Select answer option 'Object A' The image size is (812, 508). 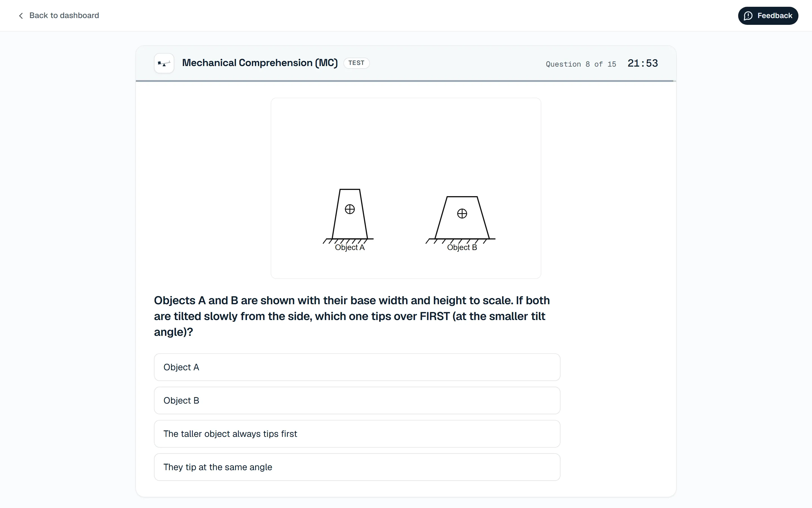pyautogui.click(x=357, y=367)
